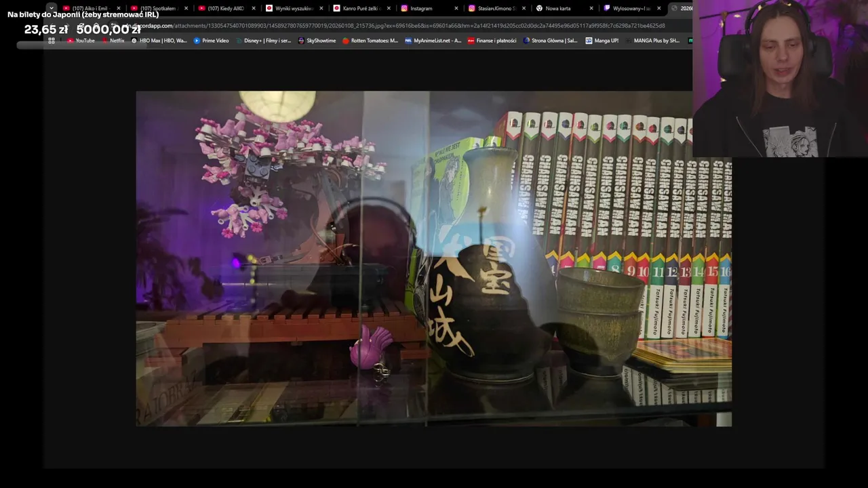Viewport: 868px width, 488px height.
Task: Click the discordapp.com address bar URL
Action: point(393,26)
